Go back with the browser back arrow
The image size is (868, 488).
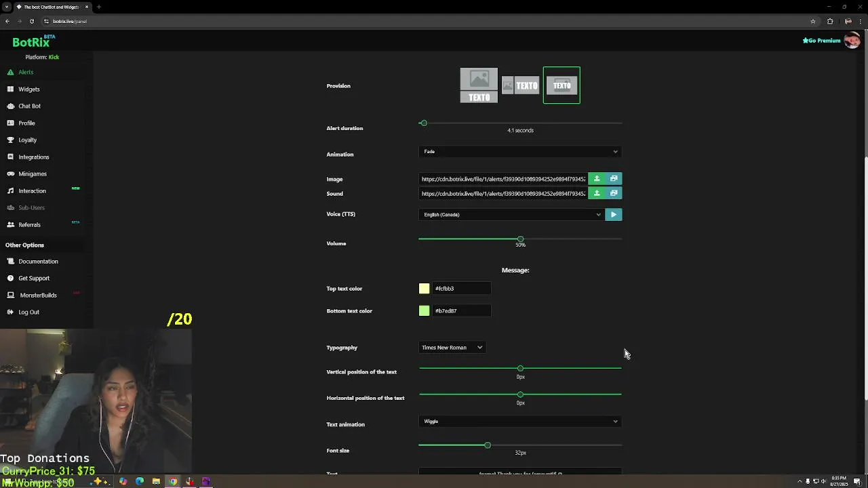[7, 21]
